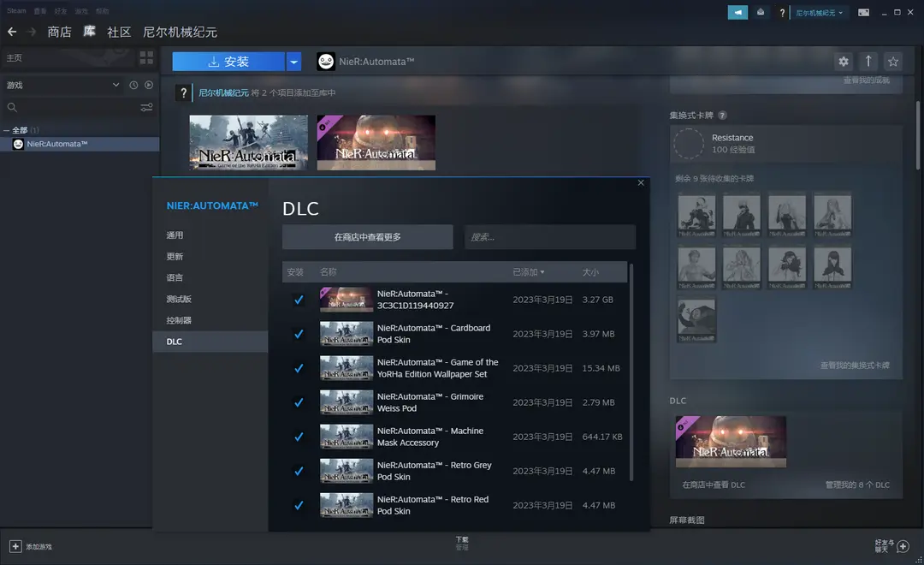Click the DLC list scrollbar
Image resolution: width=924 pixels, height=565 pixels.
(631, 372)
